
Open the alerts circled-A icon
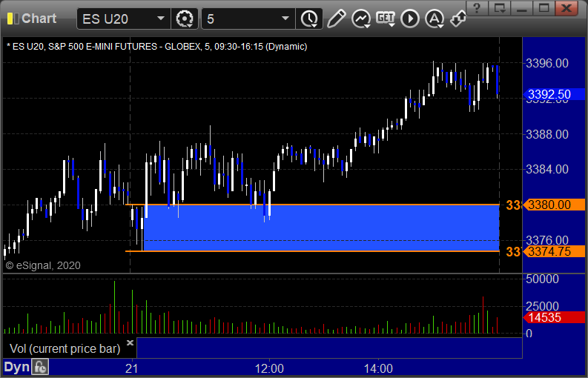[435, 19]
